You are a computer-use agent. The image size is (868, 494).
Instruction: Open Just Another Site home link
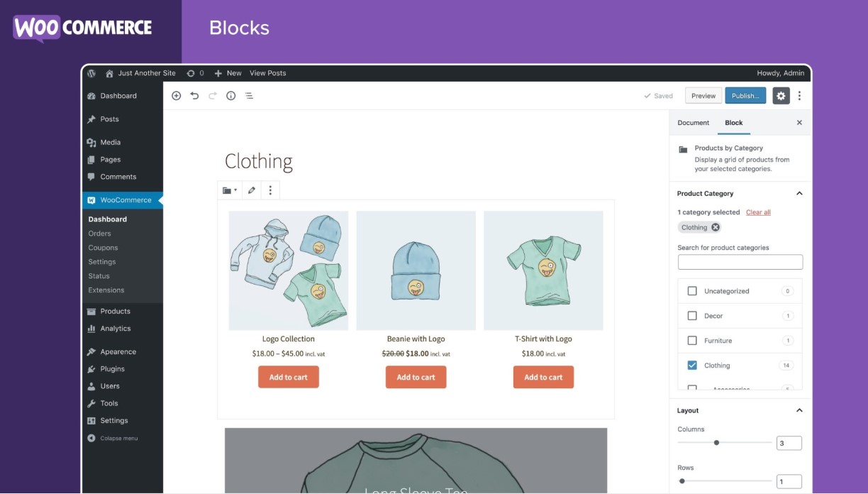click(x=140, y=73)
